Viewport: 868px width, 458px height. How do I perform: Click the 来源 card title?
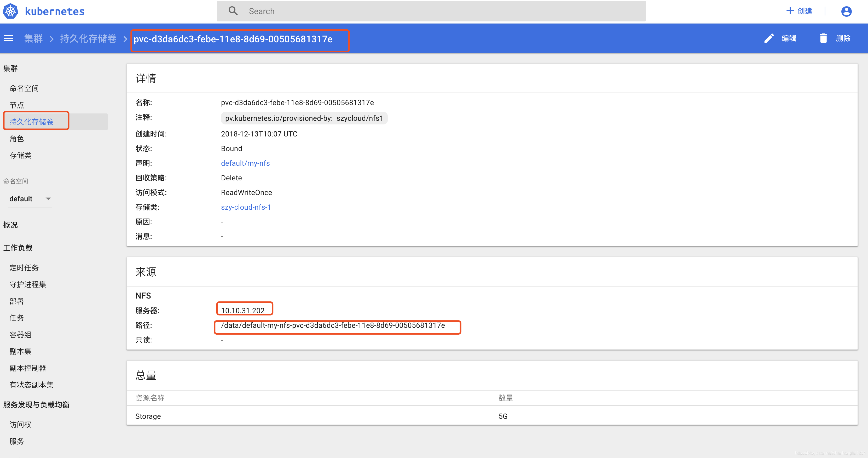pyautogui.click(x=146, y=272)
